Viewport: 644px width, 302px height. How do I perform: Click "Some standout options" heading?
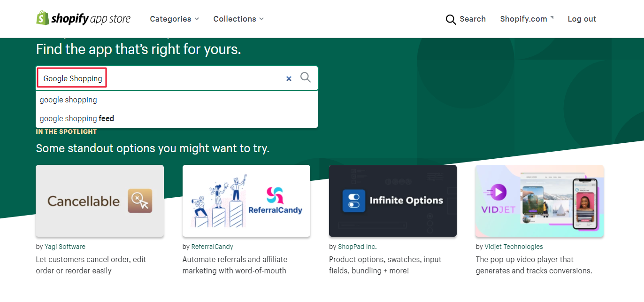[x=153, y=148]
